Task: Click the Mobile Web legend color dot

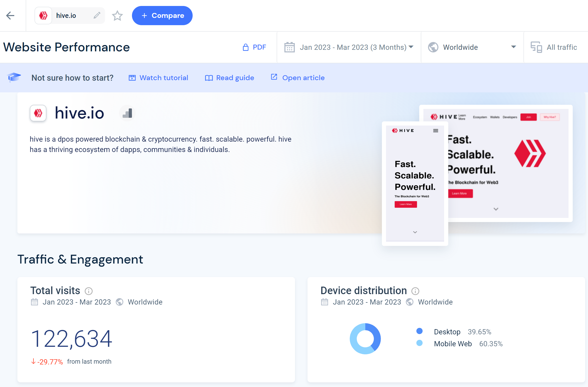Action: tap(419, 343)
